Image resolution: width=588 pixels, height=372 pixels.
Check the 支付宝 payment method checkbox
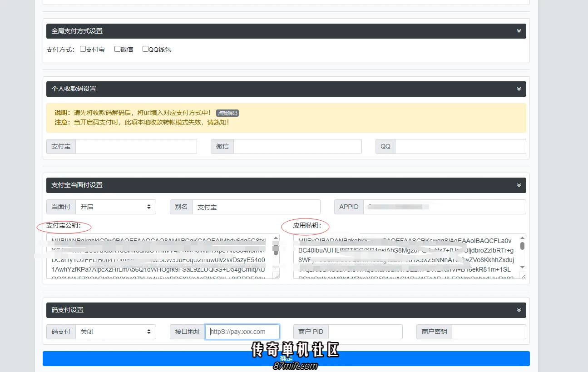(x=83, y=49)
